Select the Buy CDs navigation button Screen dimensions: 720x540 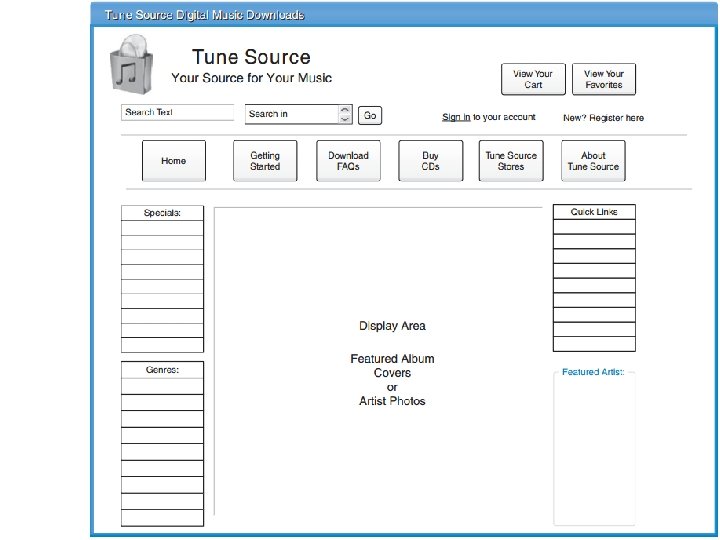430,161
